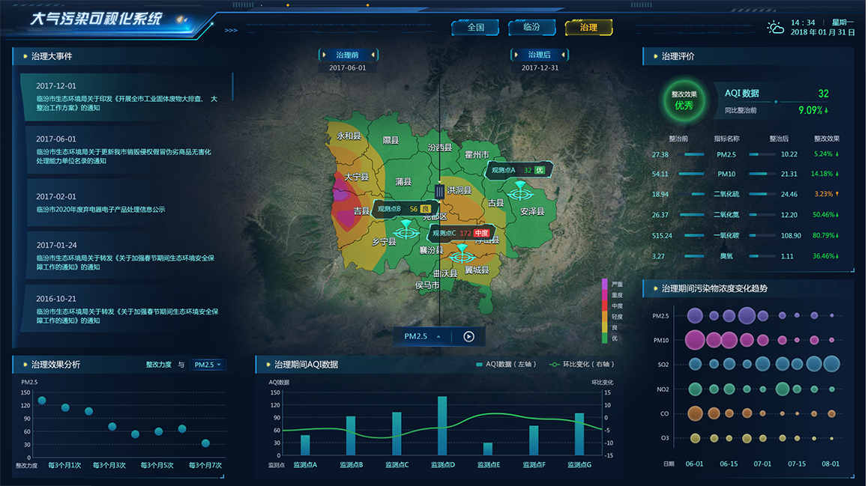Switch to the 临汾 tab
The height and width of the screenshot is (486, 868).
[x=531, y=28]
